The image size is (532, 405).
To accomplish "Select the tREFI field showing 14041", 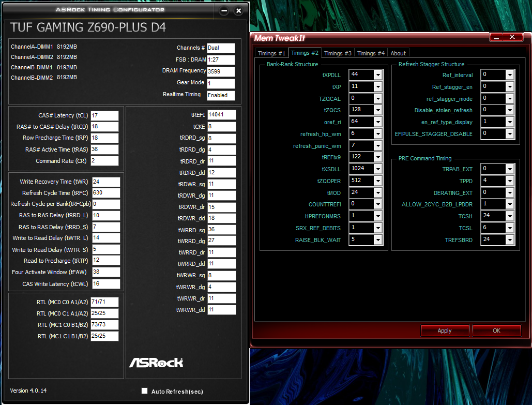I will pos(222,115).
